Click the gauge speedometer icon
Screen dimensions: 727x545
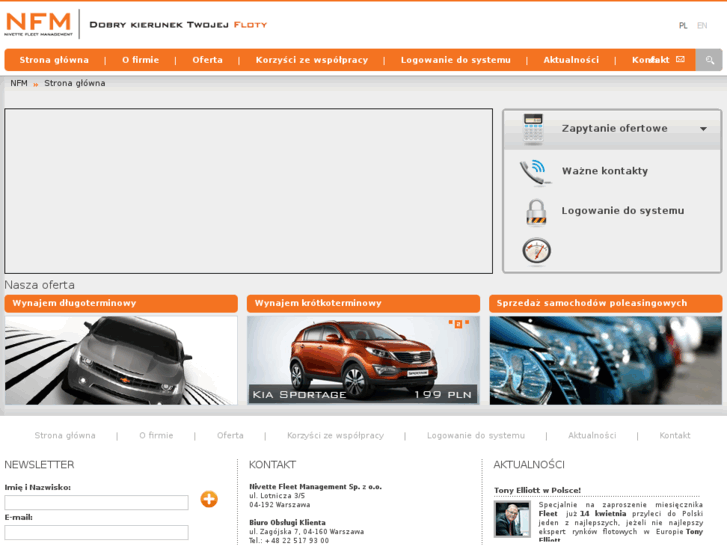[536, 251]
